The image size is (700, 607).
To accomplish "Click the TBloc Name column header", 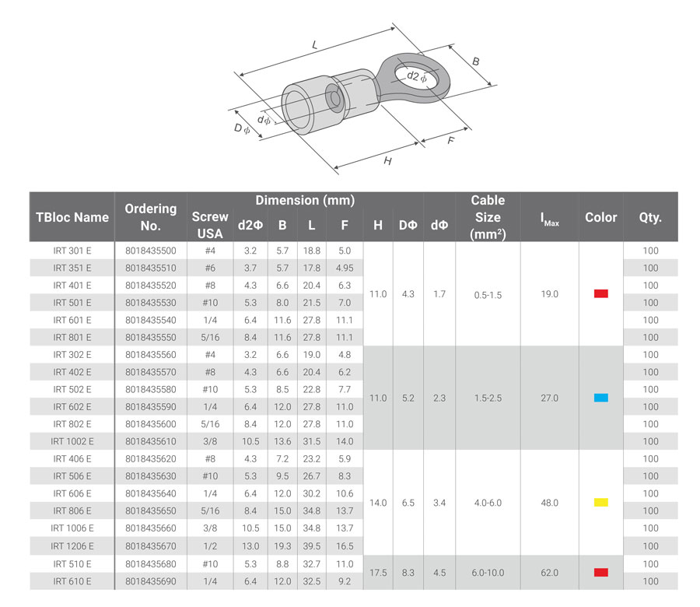I will (x=72, y=217).
